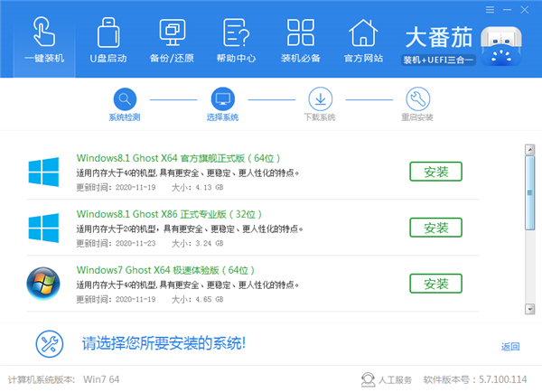542x392 pixels.
Task: Click 请选择您所要安装的系统! prompt text
Action: (164, 343)
